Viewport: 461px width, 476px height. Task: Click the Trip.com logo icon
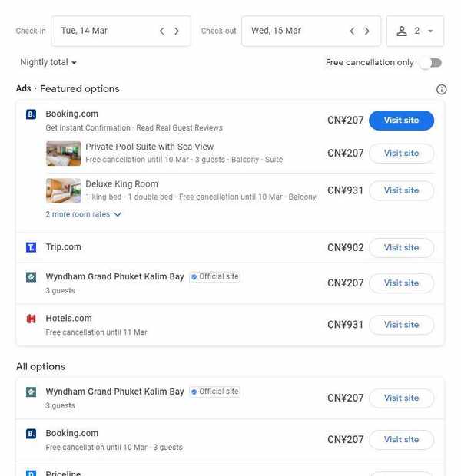tap(32, 247)
